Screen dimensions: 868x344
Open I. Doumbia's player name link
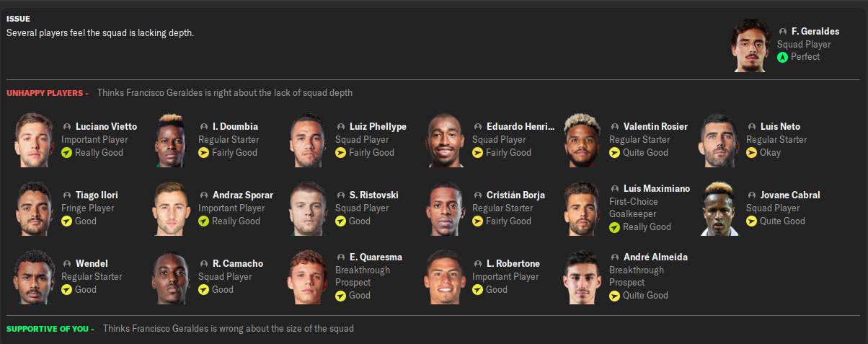tap(235, 127)
